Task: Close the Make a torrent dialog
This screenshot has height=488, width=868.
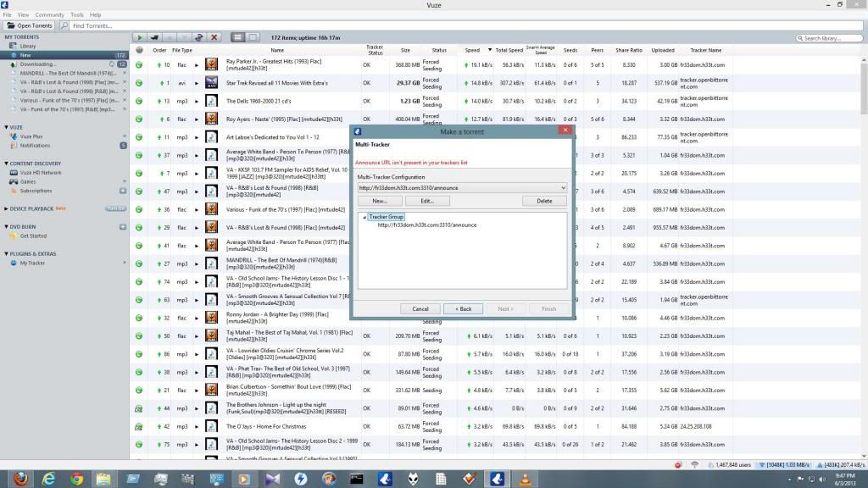Action: pos(565,130)
